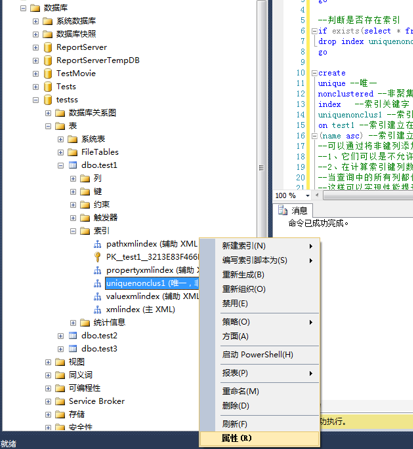Click the propertyxmlindex index icon

(97, 270)
